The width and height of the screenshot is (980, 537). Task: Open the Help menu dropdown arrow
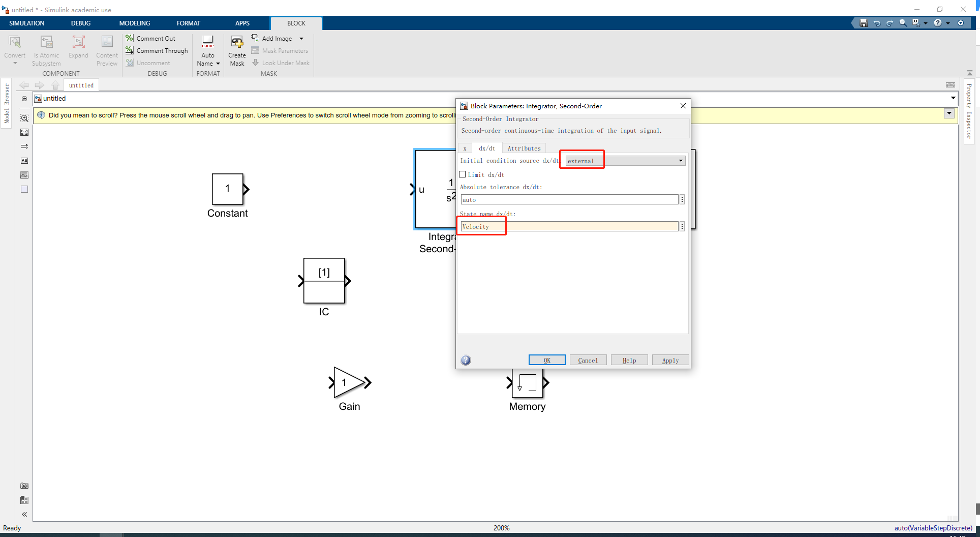(x=948, y=23)
